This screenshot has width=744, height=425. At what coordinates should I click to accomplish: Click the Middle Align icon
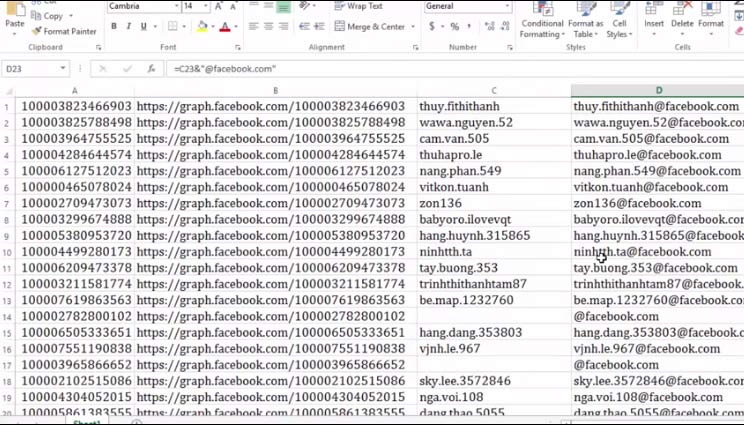269,6
